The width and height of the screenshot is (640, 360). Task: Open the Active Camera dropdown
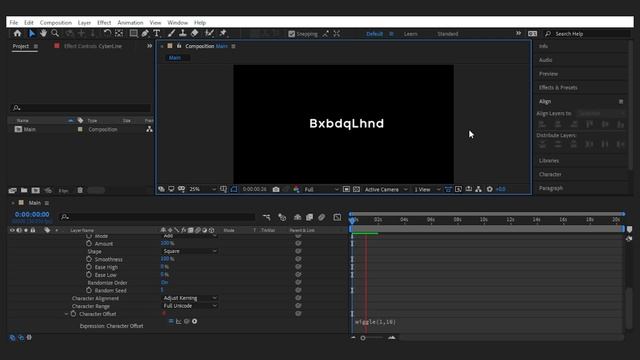pyautogui.click(x=386, y=189)
